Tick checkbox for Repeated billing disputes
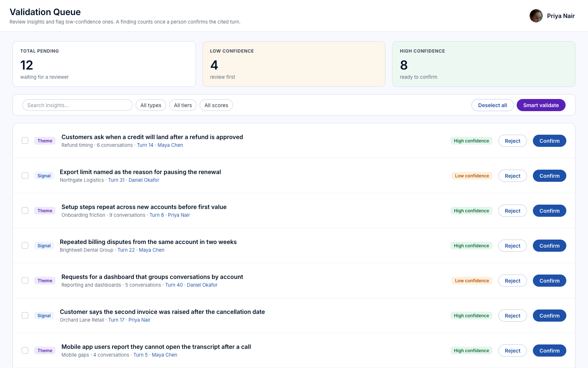This screenshot has height=368, width=588. pyautogui.click(x=25, y=245)
